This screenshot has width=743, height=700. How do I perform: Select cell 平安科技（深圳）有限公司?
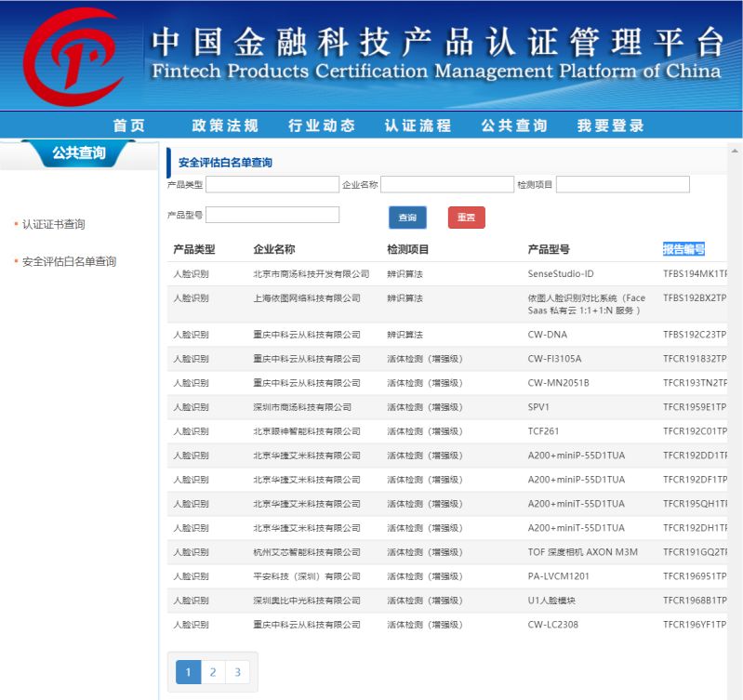click(307, 576)
